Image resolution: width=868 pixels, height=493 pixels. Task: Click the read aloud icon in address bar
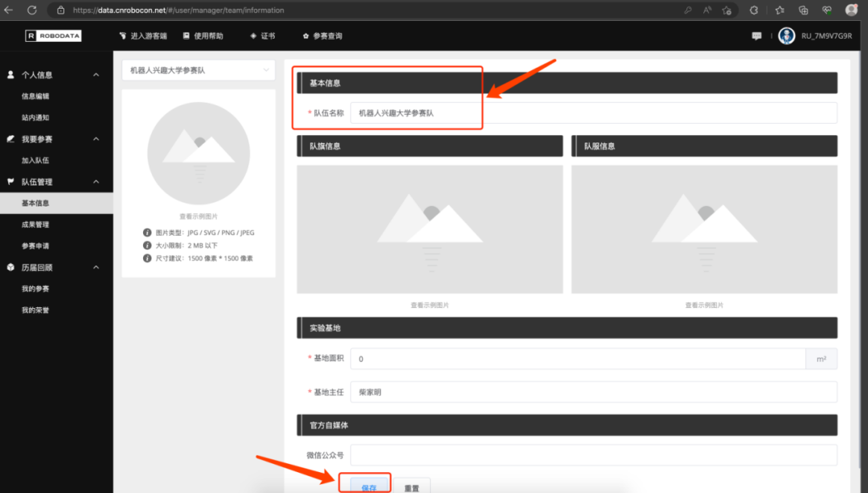707,10
